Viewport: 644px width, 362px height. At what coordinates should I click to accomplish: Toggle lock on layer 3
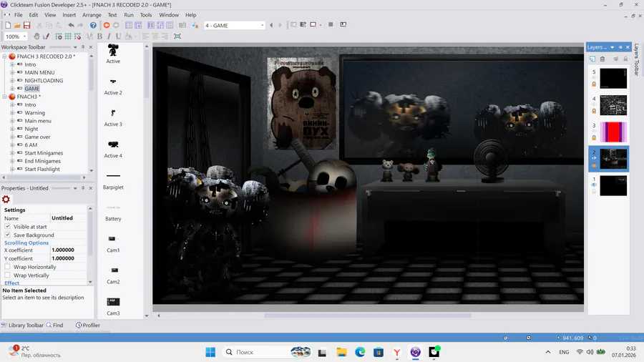point(594,138)
